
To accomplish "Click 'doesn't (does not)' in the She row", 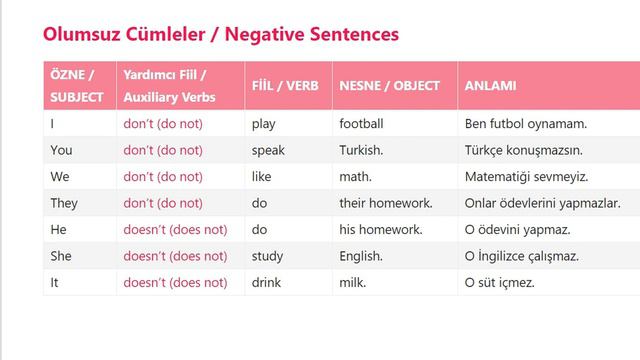I will pos(175,256).
